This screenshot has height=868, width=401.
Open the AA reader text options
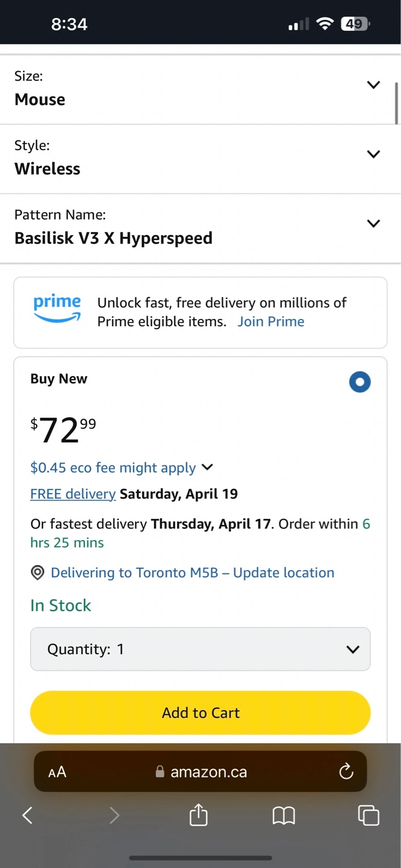[x=57, y=772]
